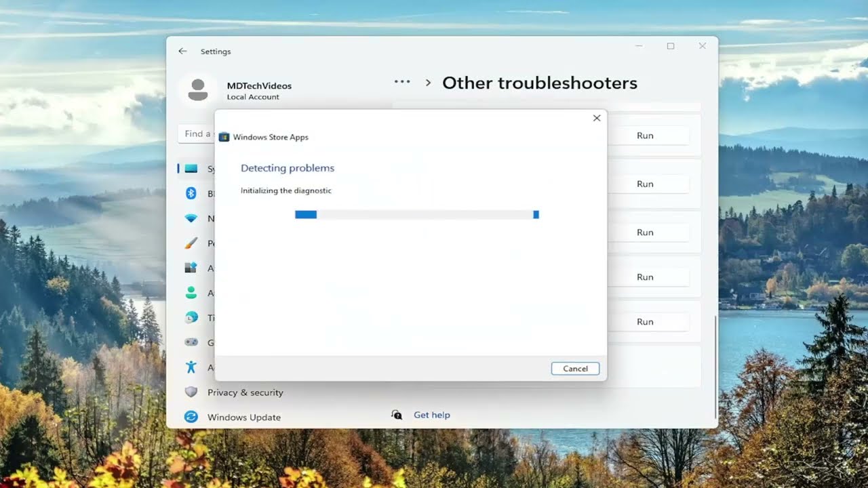Image resolution: width=868 pixels, height=488 pixels.
Task: Open Time & language clock icon
Action: coord(191,317)
